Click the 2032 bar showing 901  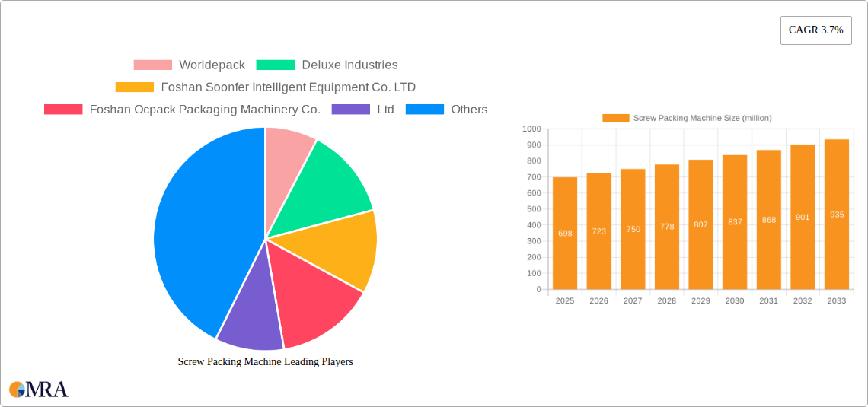point(803,217)
